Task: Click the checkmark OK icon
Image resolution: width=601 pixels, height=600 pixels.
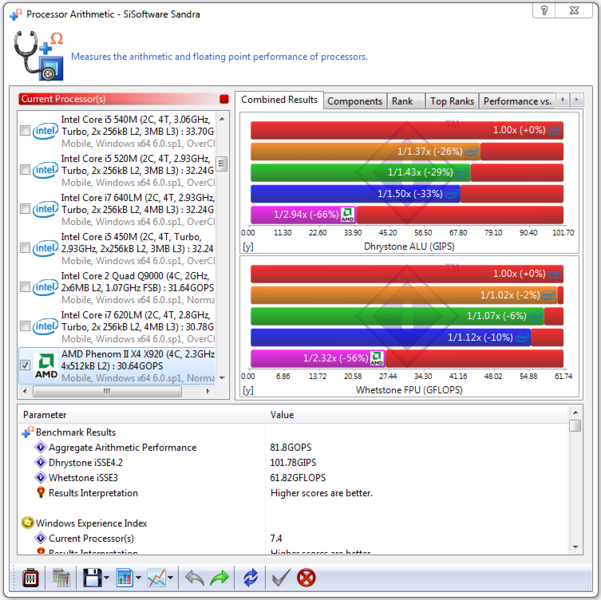Action: click(281, 578)
